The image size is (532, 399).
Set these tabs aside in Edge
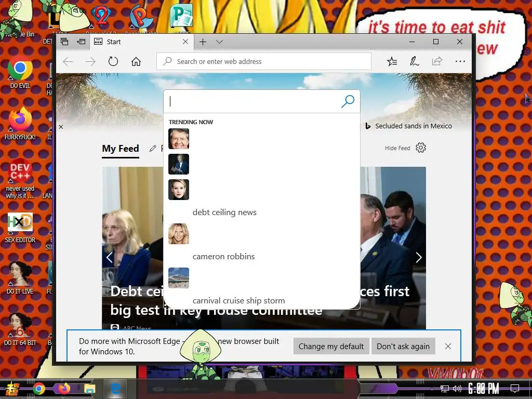(81, 42)
